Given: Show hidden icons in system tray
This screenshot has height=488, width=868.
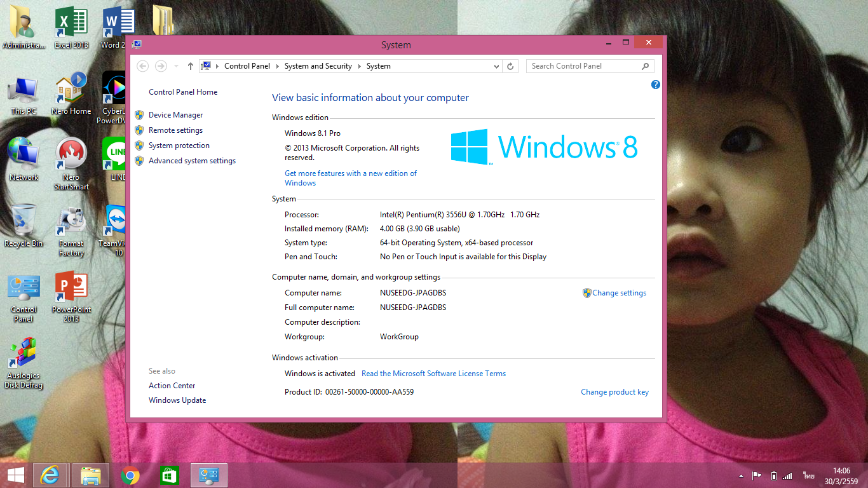Looking at the screenshot, I should [x=741, y=476].
